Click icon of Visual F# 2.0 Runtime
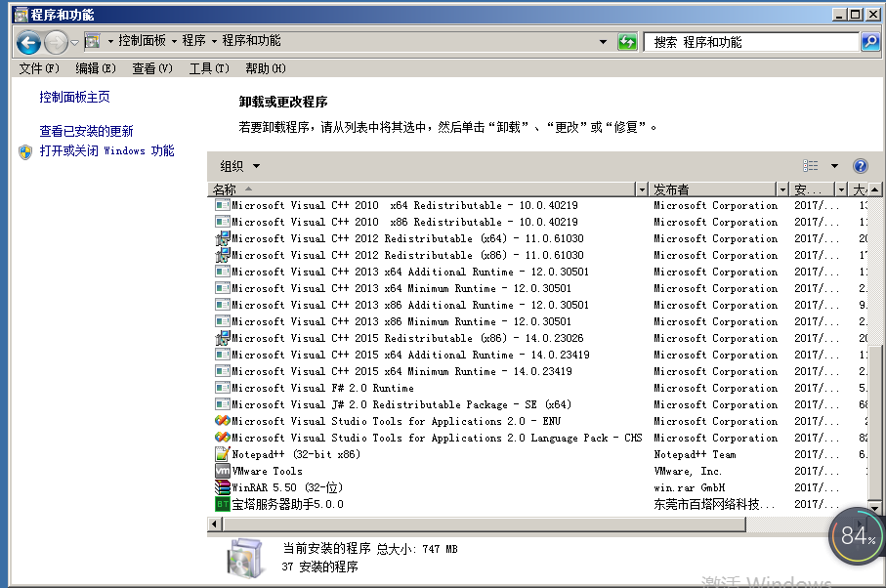This screenshot has height=588, width=886. pos(223,388)
